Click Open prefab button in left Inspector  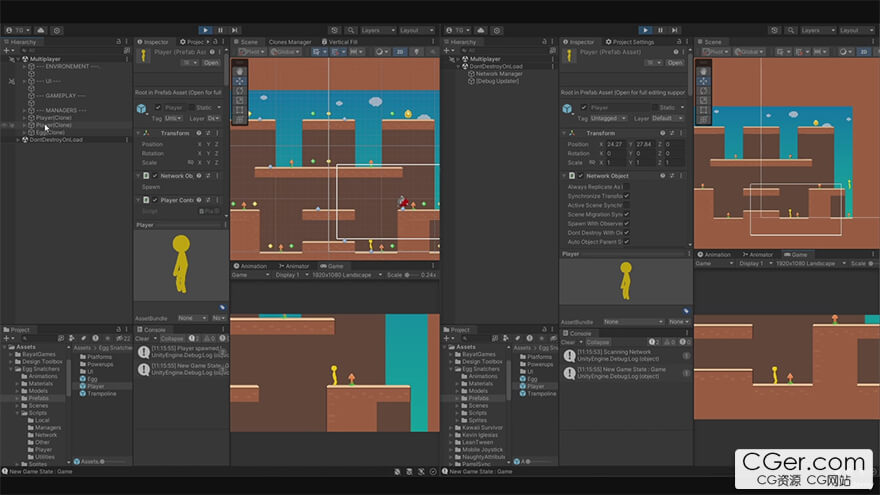click(x=212, y=63)
